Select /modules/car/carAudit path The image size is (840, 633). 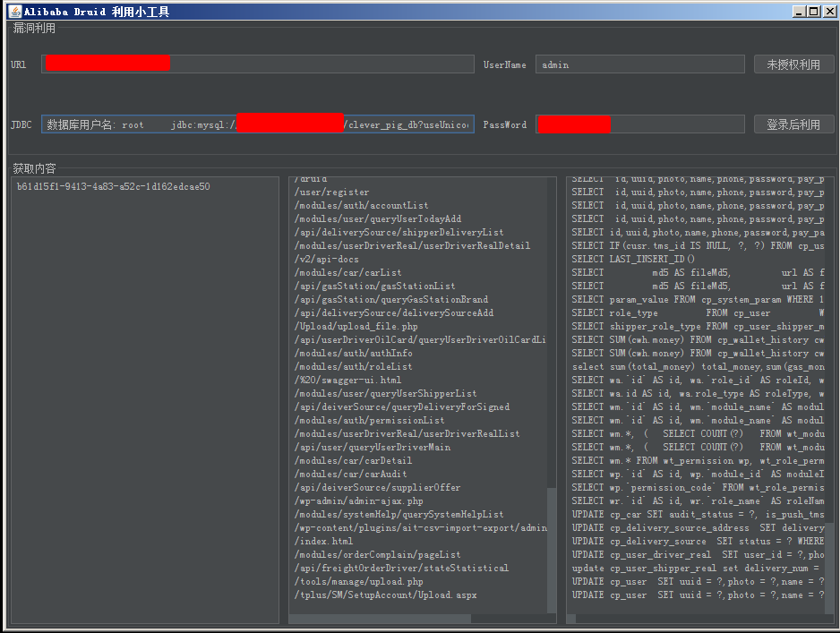pos(350,474)
